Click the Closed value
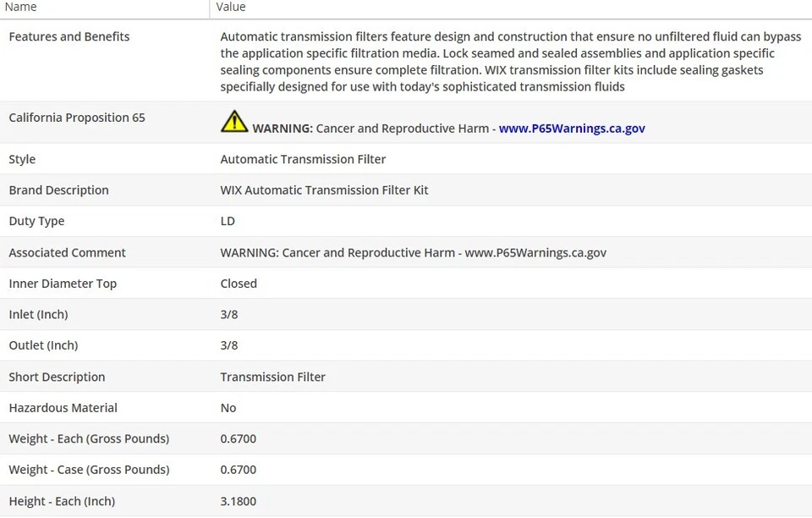 coord(239,284)
